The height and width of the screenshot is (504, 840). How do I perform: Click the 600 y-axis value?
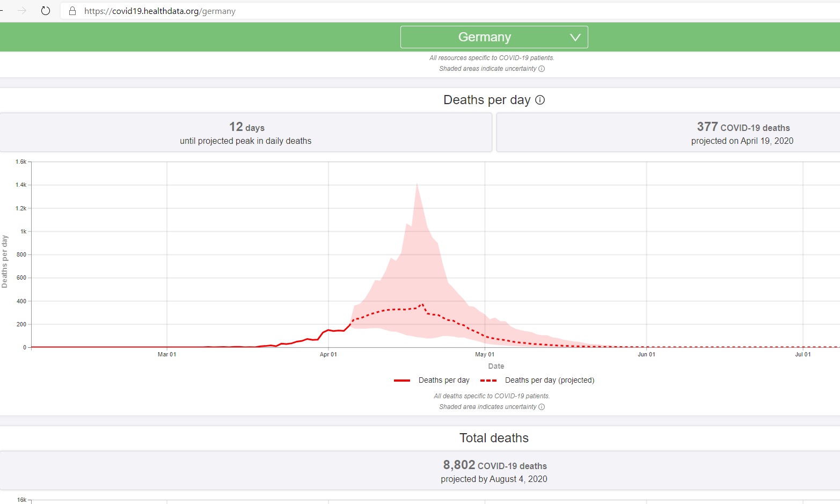click(21, 277)
